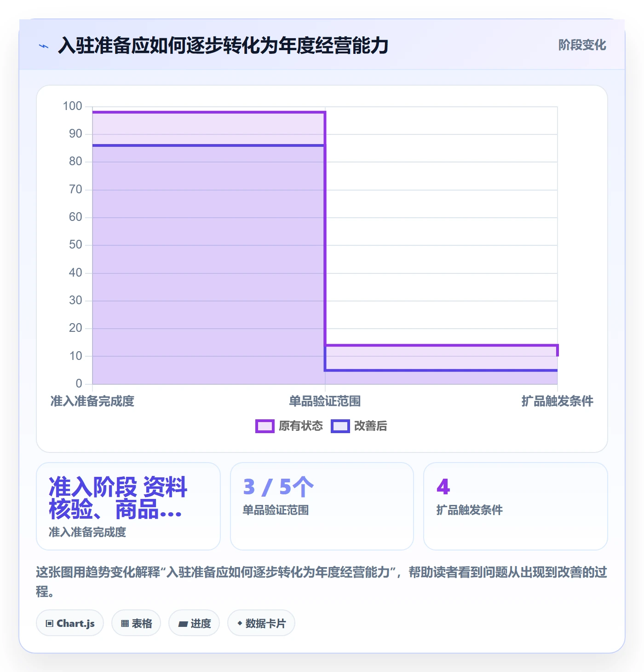This screenshot has width=644, height=672.
Task: Click the title 入驻准备应如何逐步转化为年度经营能力
Action: tap(223, 46)
